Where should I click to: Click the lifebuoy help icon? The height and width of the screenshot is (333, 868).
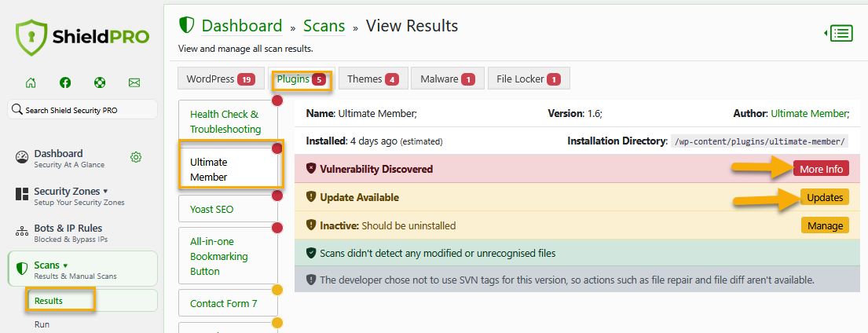pyautogui.click(x=99, y=83)
